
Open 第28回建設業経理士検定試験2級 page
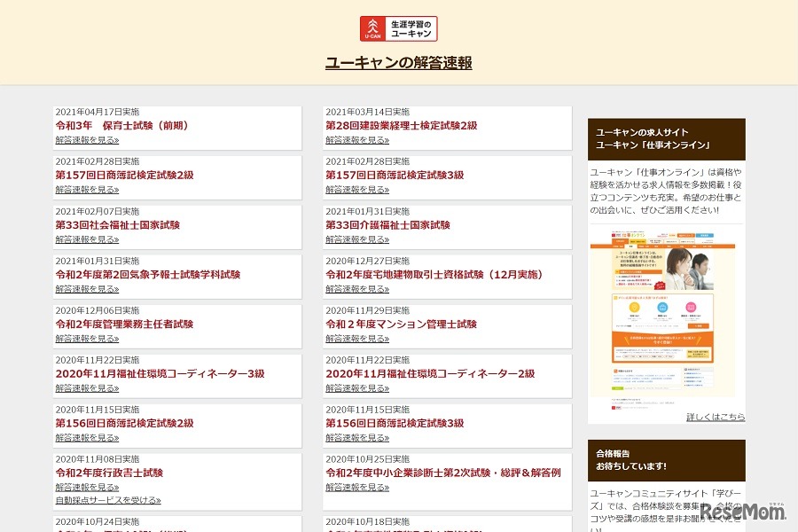point(402,125)
